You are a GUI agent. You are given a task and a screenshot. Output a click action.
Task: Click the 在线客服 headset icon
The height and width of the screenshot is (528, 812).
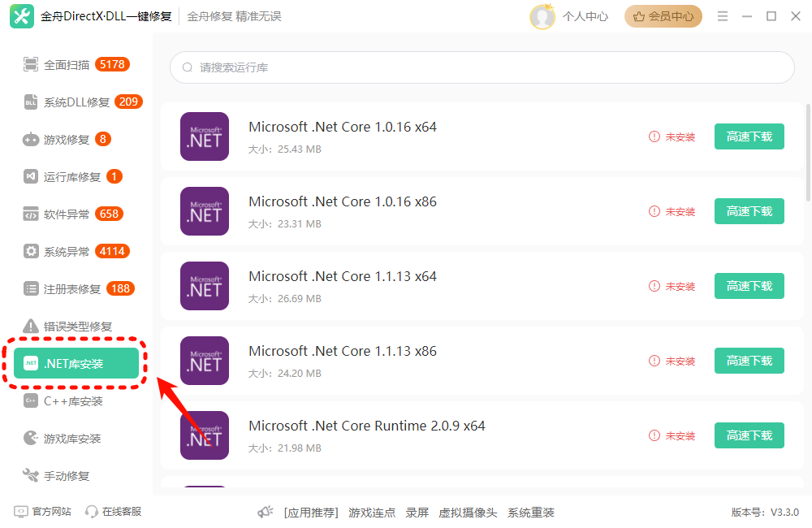tap(92, 512)
